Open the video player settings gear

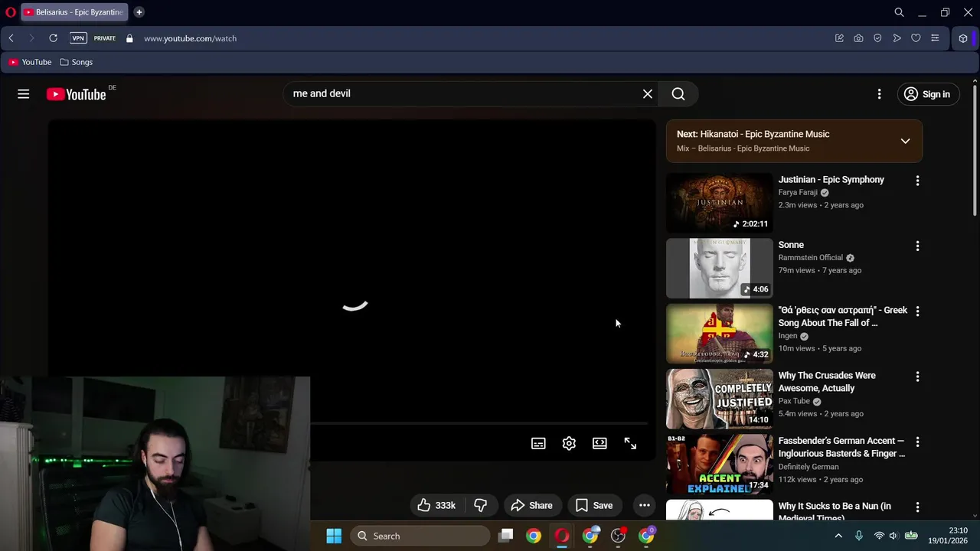pyautogui.click(x=569, y=443)
